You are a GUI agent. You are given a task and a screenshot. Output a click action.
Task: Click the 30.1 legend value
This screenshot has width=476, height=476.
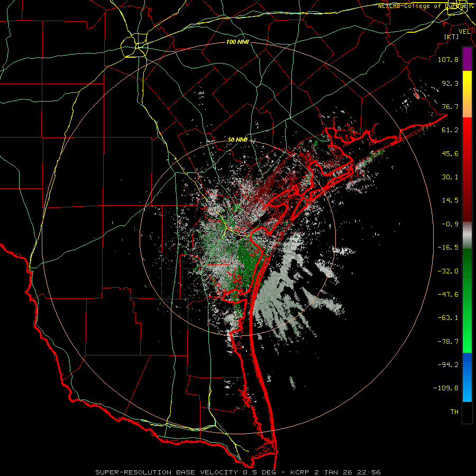point(450,177)
